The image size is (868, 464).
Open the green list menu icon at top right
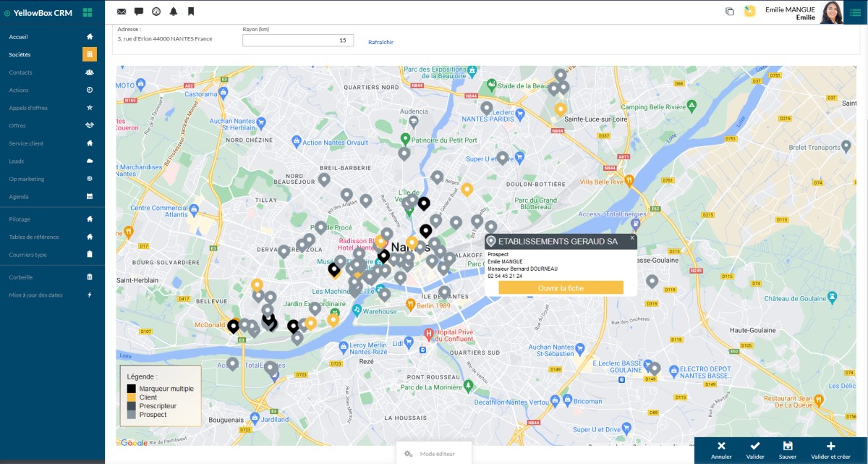856,12
